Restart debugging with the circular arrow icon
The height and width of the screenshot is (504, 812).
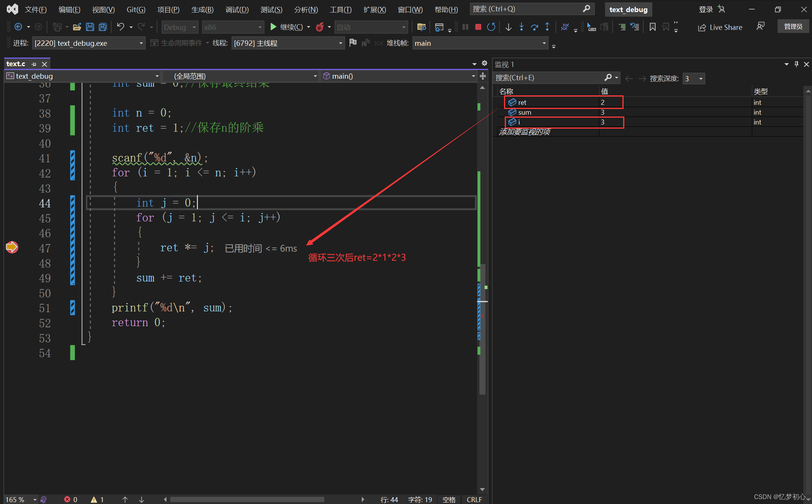pyautogui.click(x=491, y=27)
